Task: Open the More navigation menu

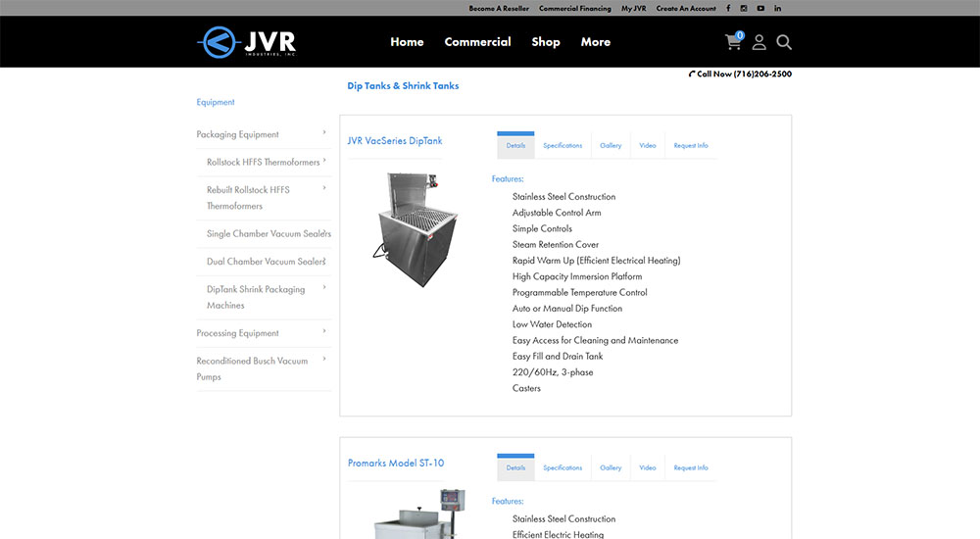Action: coord(596,42)
